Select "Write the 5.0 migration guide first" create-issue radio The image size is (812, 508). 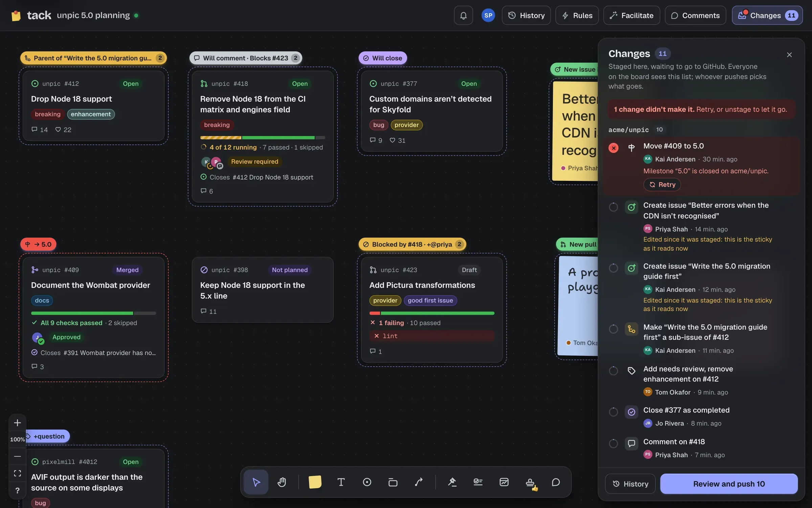[613, 268]
